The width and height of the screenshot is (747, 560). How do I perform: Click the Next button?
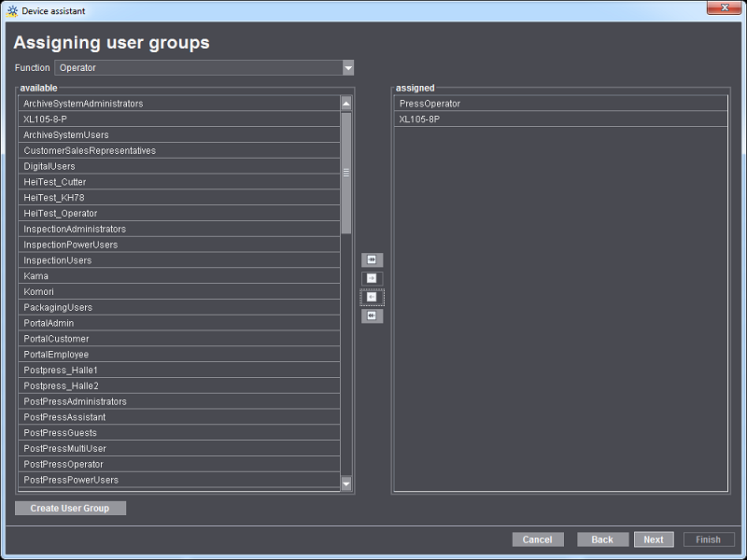click(654, 539)
